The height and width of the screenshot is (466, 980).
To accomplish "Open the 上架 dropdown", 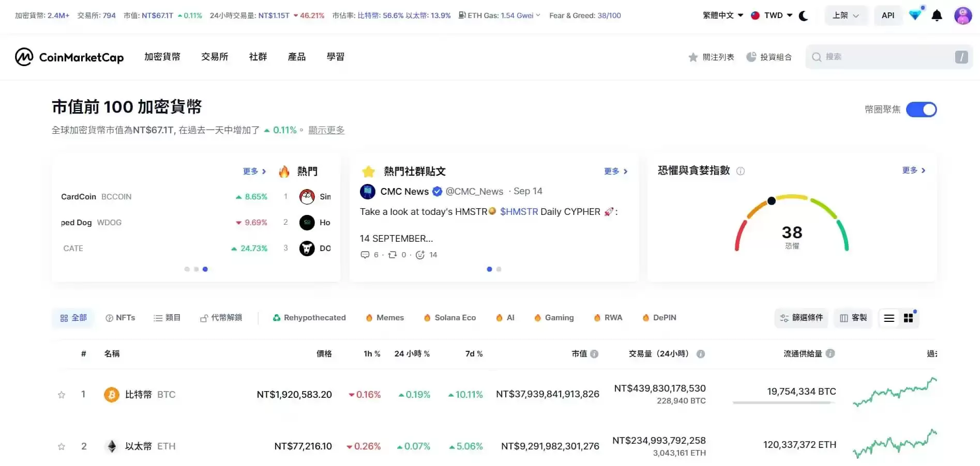I will 845,15.
